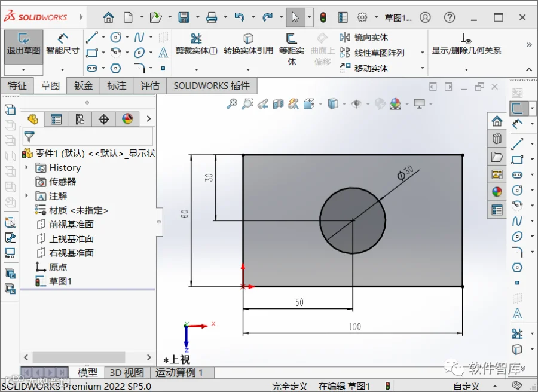The height and width of the screenshot is (392, 538).
Task: Click the Edit Appearance color sphere icon
Action: pyautogui.click(x=395, y=103)
